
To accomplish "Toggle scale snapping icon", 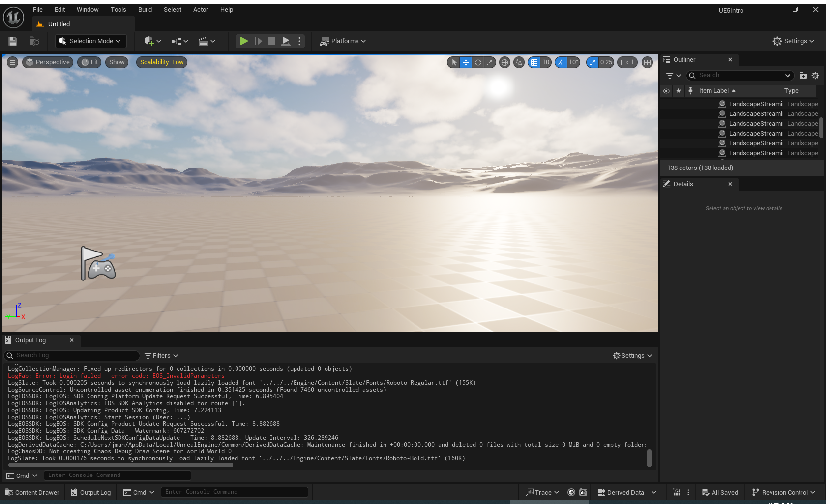I will 593,62.
